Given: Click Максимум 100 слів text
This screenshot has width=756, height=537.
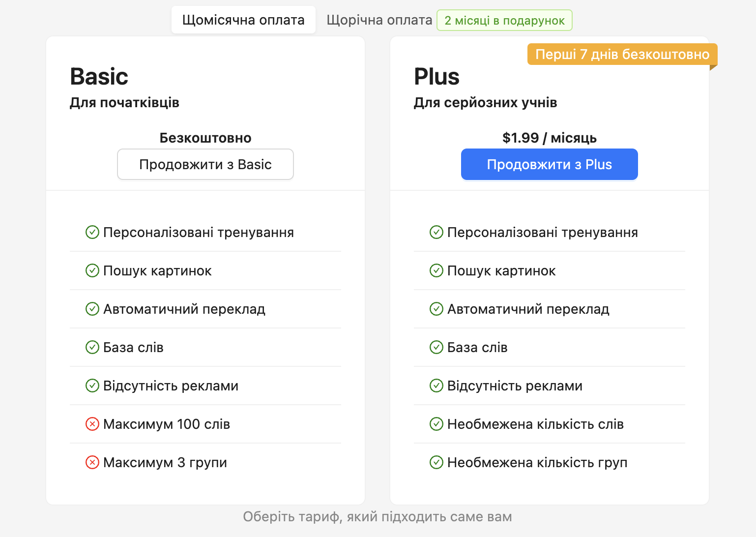Looking at the screenshot, I should point(167,424).
